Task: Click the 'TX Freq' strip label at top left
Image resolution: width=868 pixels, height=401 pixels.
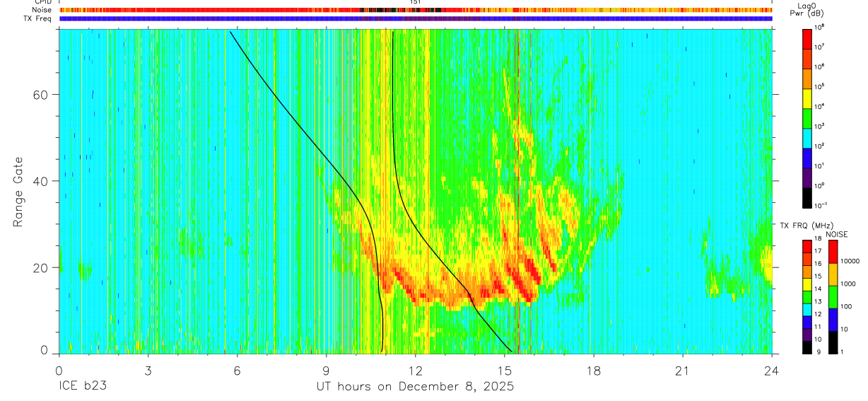Action: (38, 18)
